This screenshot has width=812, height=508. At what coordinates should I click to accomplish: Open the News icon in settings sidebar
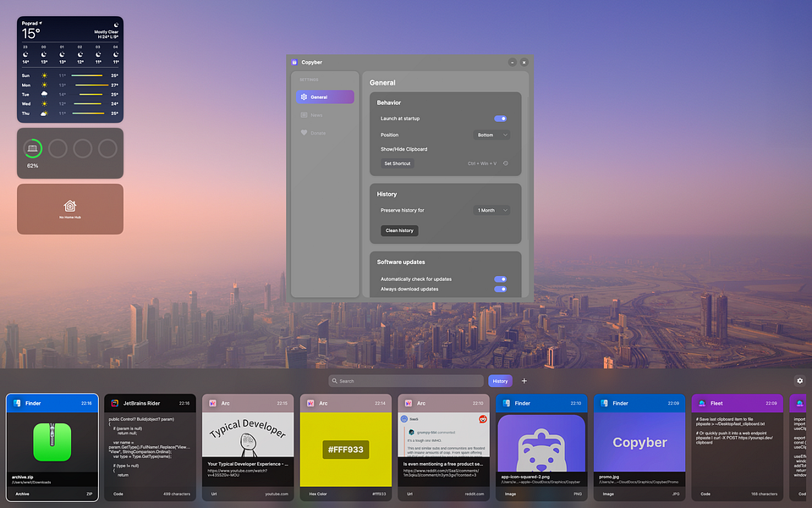tap(304, 115)
